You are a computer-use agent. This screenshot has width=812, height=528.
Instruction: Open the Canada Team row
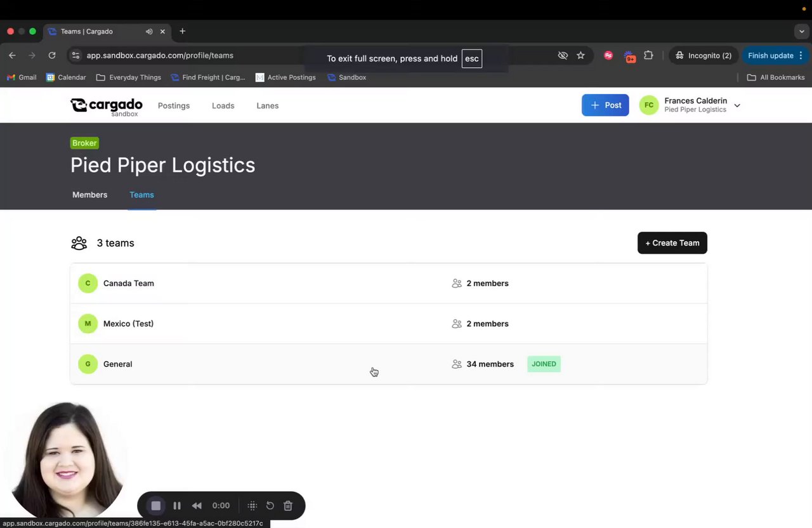tap(388, 283)
